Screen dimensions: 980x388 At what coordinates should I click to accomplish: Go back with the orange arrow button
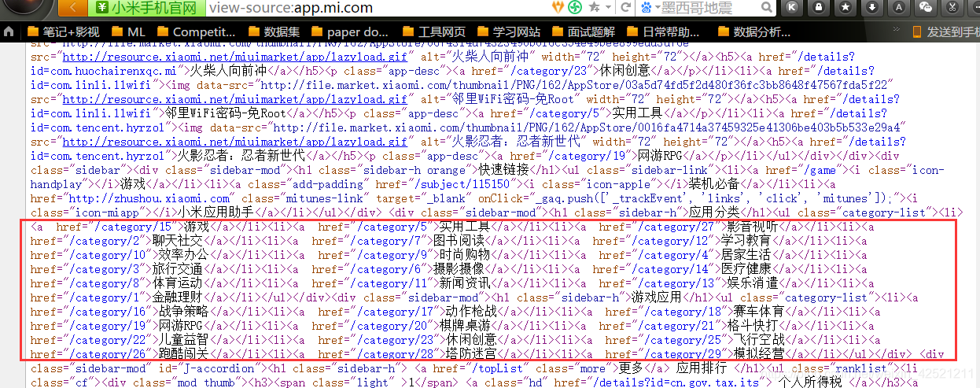tap(75, 8)
